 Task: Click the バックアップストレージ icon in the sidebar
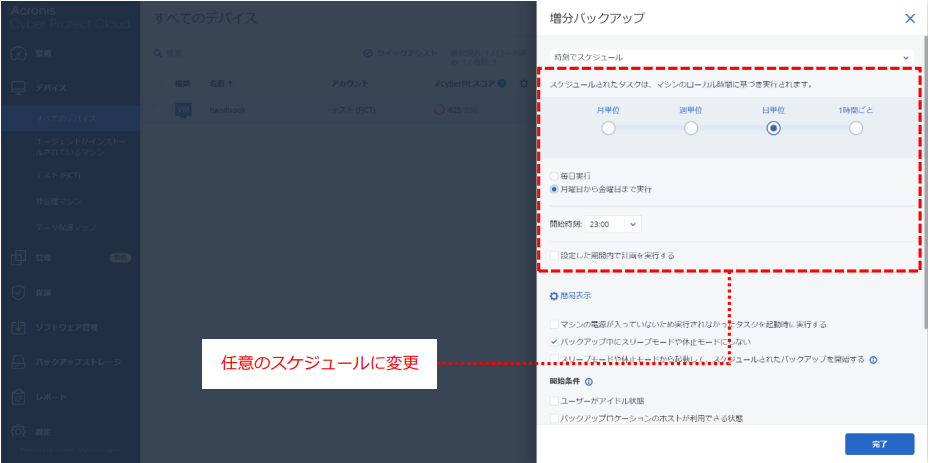(18, 362)
